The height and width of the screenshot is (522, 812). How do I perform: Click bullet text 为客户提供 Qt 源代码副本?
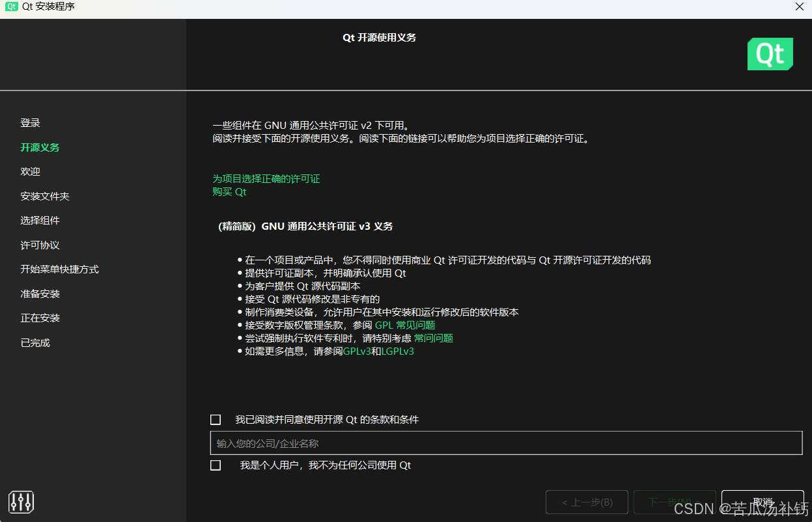(303, 286)
